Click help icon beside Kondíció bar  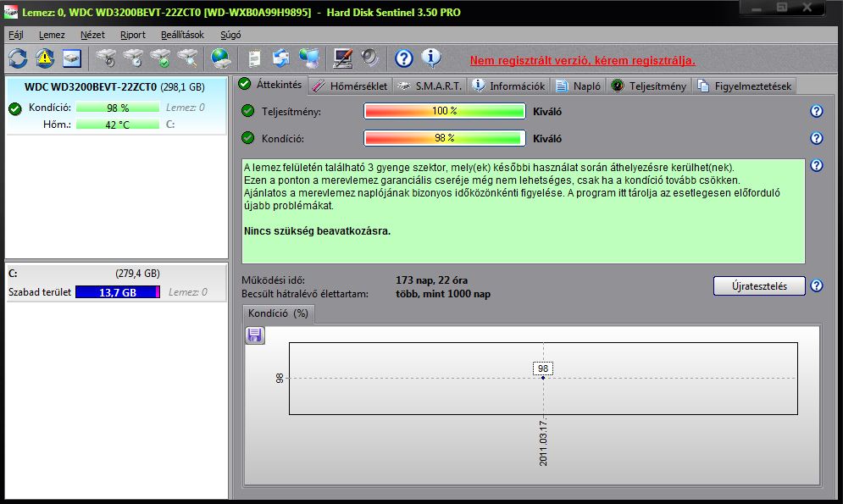816,138
